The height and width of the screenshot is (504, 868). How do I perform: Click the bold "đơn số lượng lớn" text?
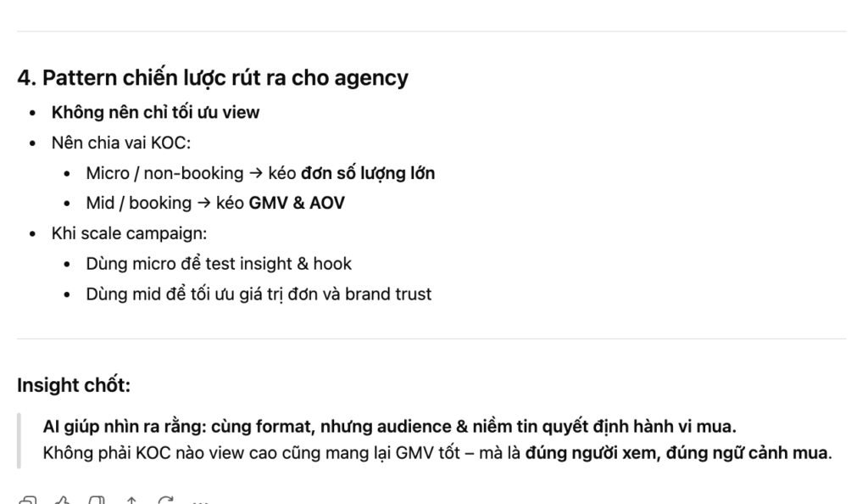tap(368, 173)
